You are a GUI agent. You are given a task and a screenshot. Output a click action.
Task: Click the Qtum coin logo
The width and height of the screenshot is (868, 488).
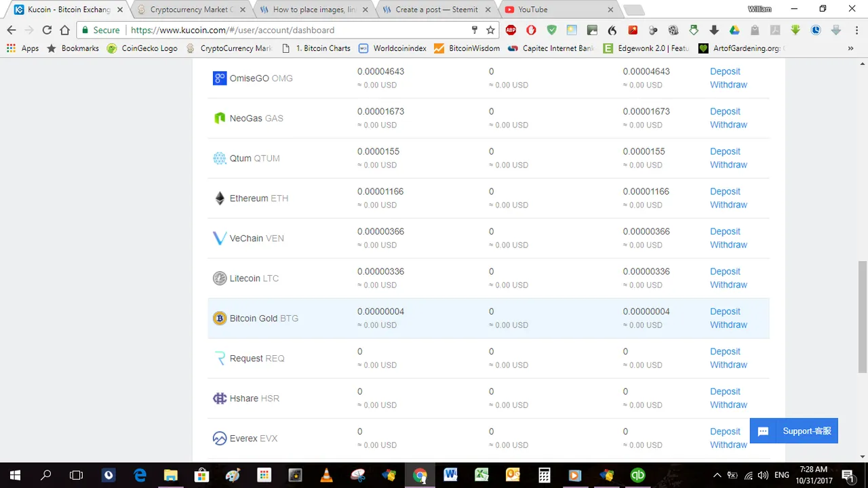(220, 158)
